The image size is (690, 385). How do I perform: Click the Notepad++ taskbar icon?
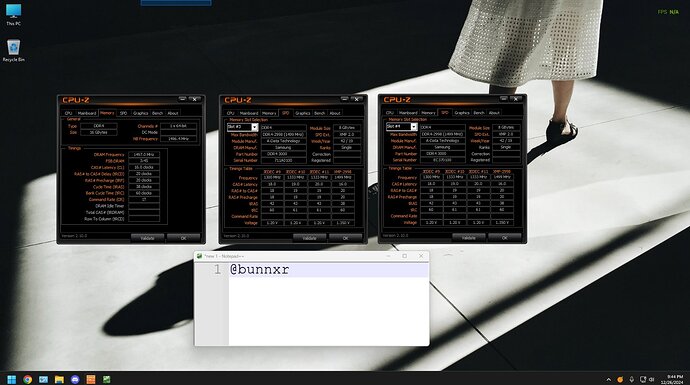click(x=106, y=379)
